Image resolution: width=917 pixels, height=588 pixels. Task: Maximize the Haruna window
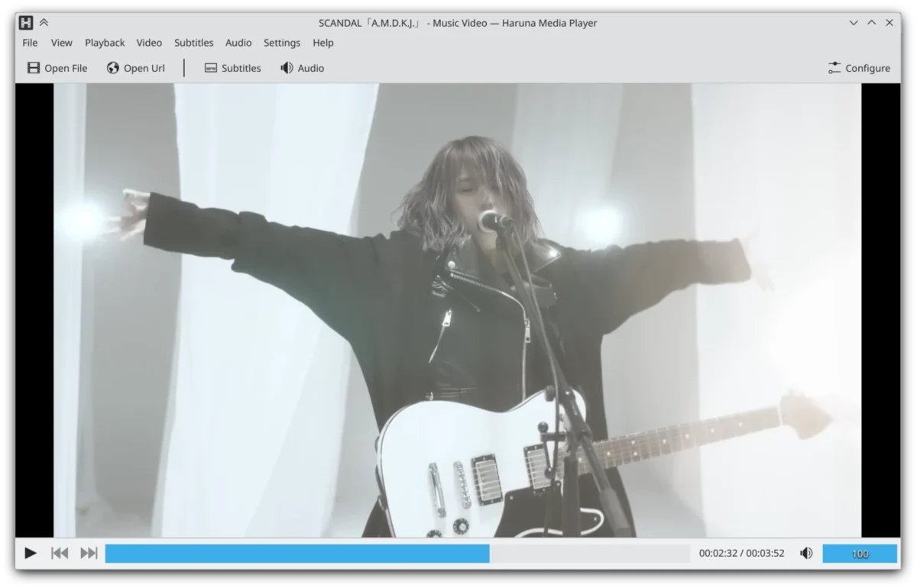[x=872, y=23]
